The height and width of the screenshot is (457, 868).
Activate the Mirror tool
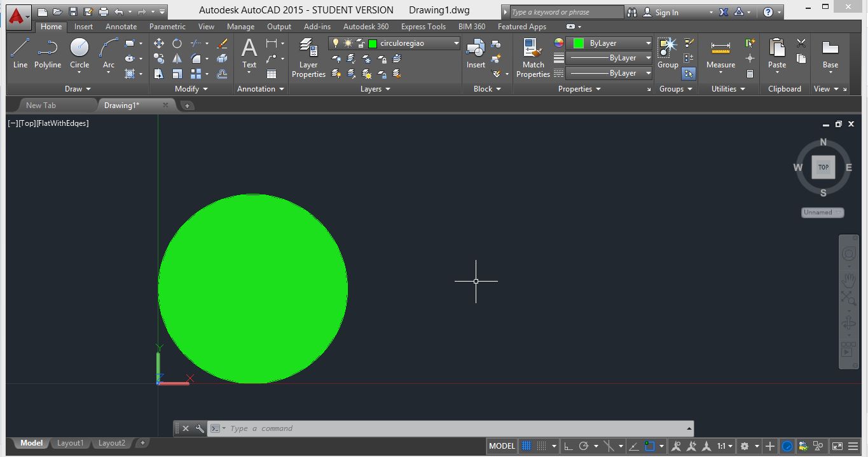point(177,58)
